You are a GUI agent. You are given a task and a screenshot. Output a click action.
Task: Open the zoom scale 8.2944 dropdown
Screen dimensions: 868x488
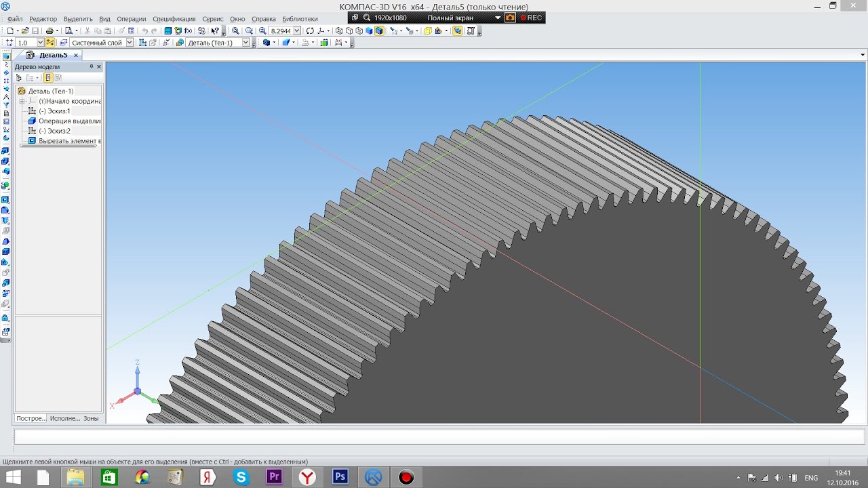pyautogui.click(x=297, y=30)
